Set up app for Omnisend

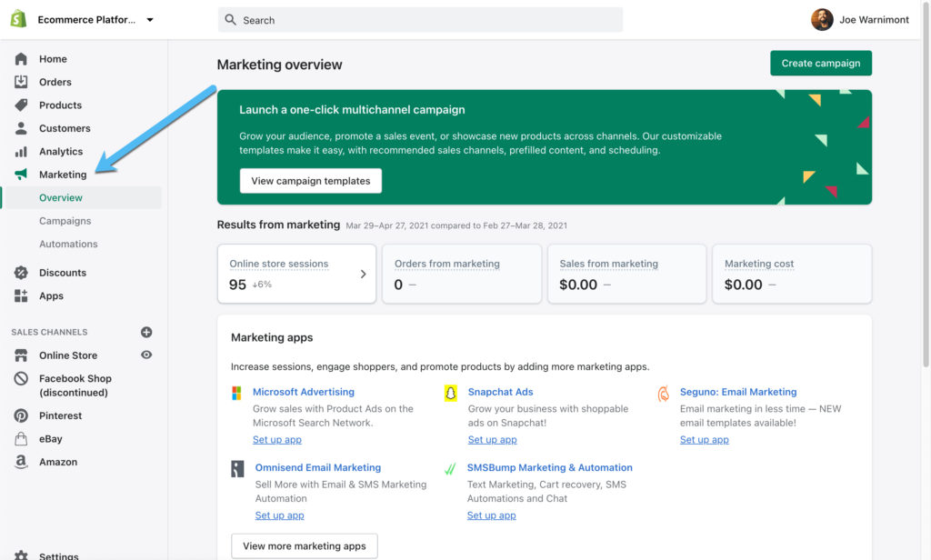click(x=280, y=515)
